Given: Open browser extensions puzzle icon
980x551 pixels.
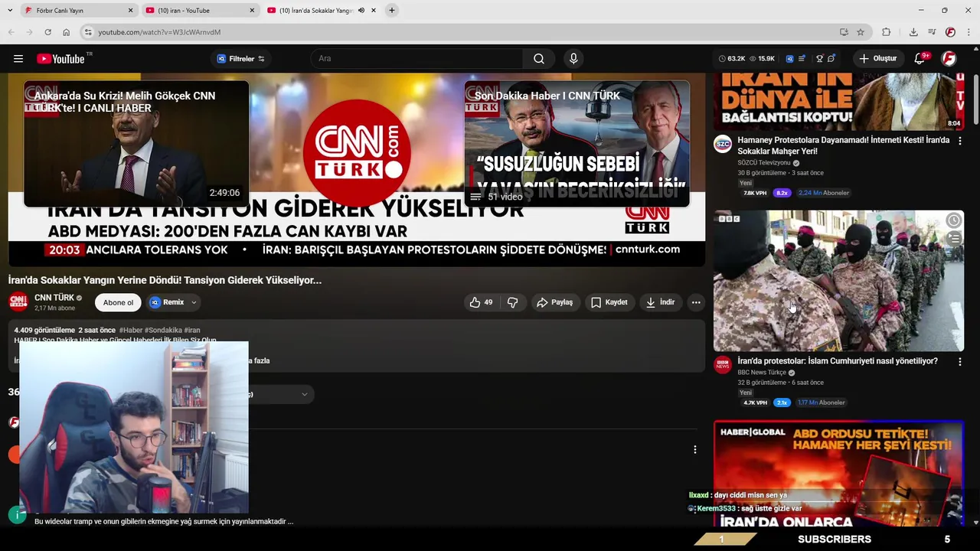Looking at the screenshot, I should pyautogui.click(x=887, y=32).
